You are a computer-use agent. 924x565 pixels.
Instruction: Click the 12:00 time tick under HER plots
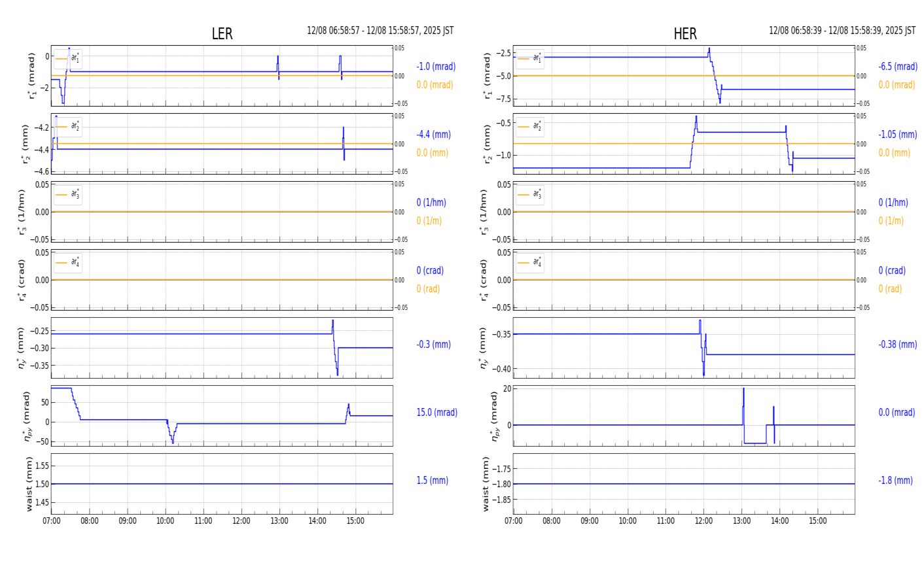pos(703,521)
